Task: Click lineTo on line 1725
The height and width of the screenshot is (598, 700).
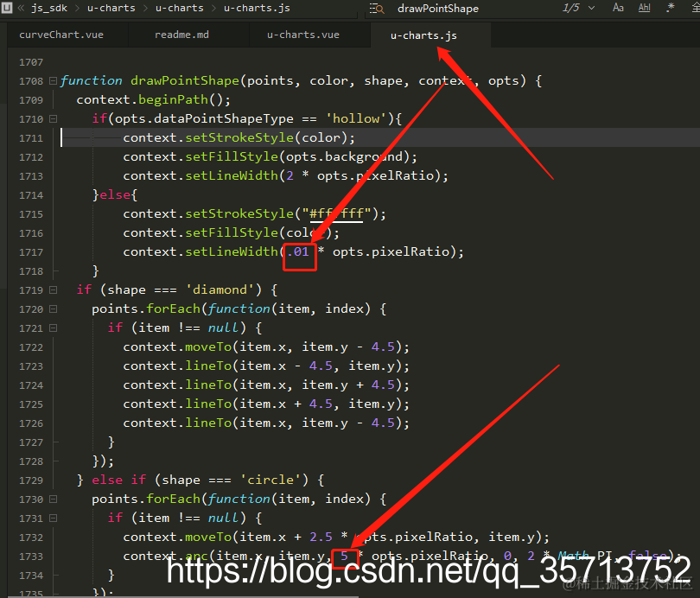Action: click(x=208, y=404)
